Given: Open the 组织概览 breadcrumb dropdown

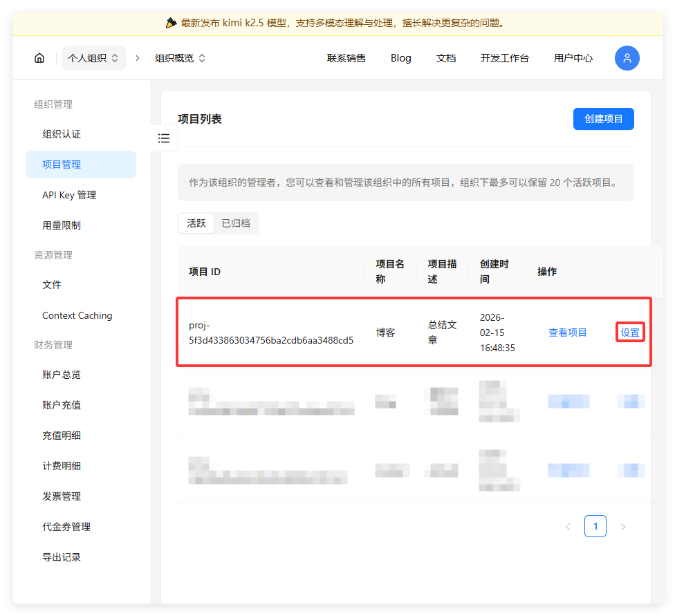Looking at the screenshot, I should point(180,58).
